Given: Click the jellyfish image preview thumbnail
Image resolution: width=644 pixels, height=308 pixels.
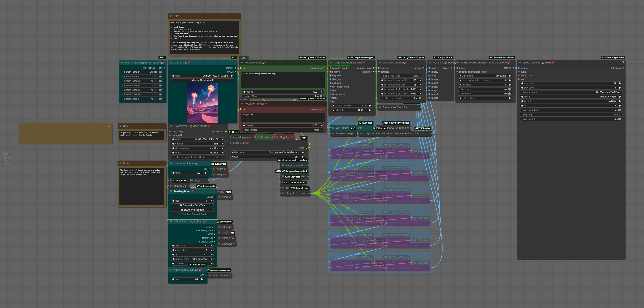Looking at the screenshot, I should (202, 103).
